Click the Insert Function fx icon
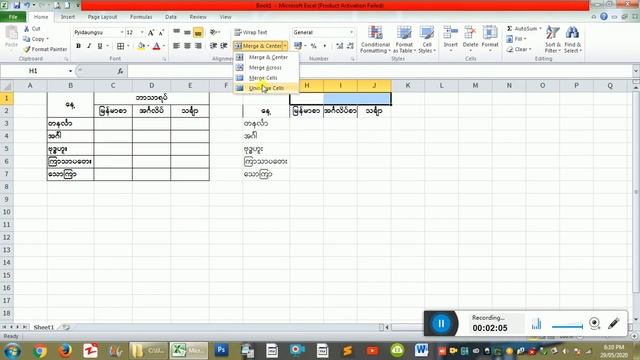Image resolution: width=640 pixels, height=360 pixels. [120, 71]
